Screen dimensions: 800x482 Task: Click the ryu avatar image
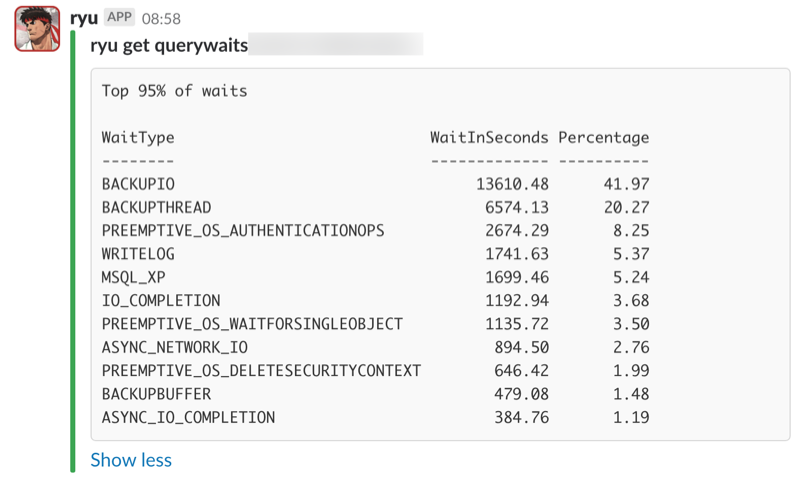click(37, 29)
